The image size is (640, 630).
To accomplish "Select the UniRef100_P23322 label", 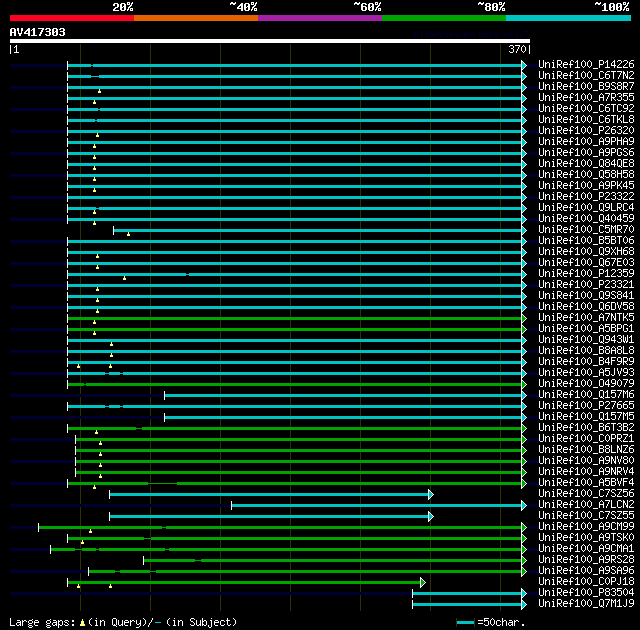I will point(586,197).
